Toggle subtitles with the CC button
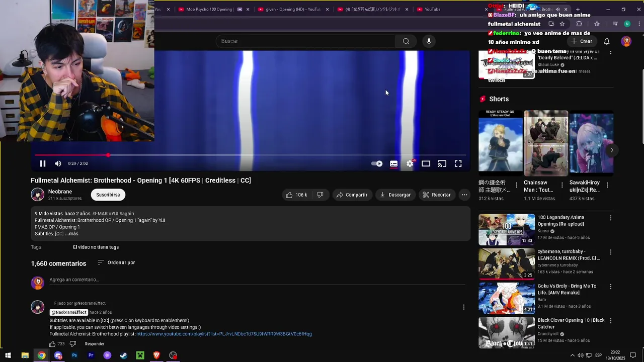Screen dimensions: 644x362 tap(394, 163)
